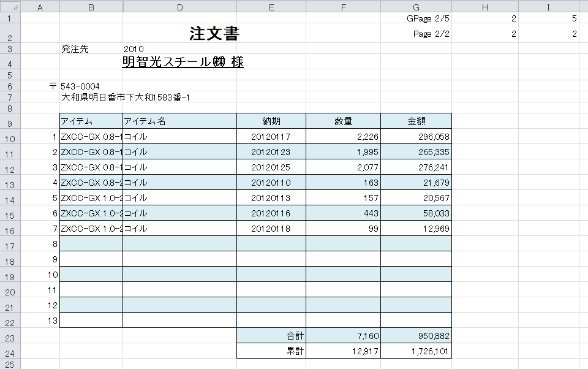Click the quantity cell 99
Screen dimensions: 588x369
point(343,228)
